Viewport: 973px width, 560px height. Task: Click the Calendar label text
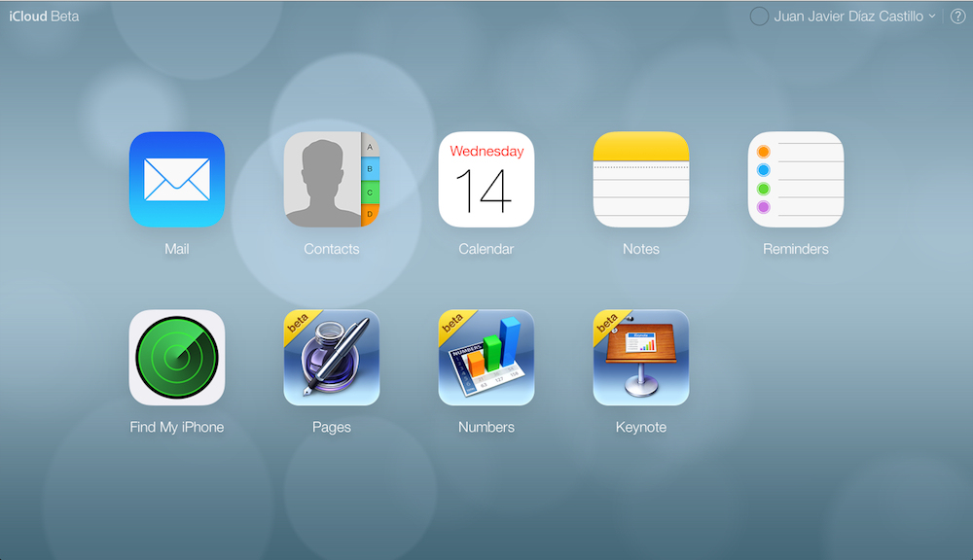pyautogui.click(x=486, y=249)
